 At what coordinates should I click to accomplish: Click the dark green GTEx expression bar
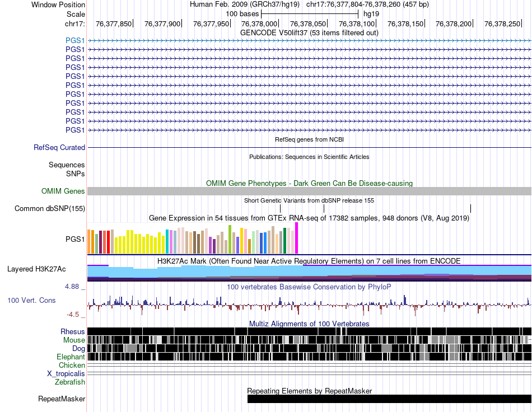(284, 241)
